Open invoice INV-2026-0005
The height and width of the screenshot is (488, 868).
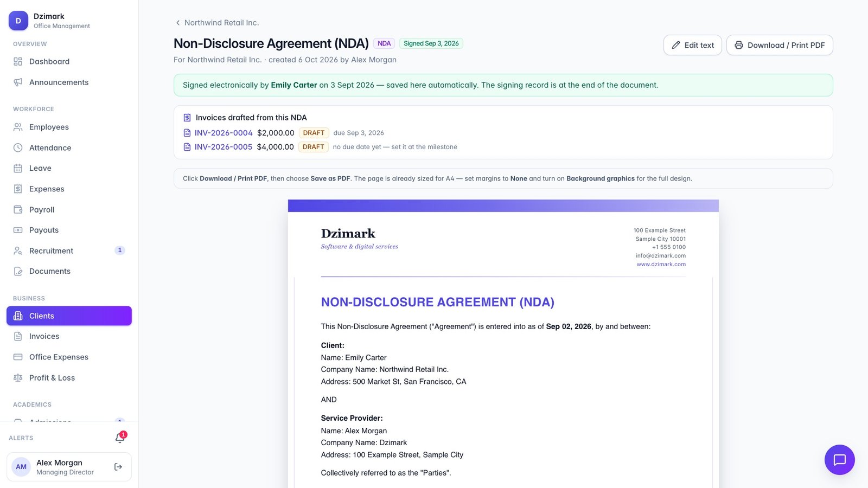tap(224, 147)
